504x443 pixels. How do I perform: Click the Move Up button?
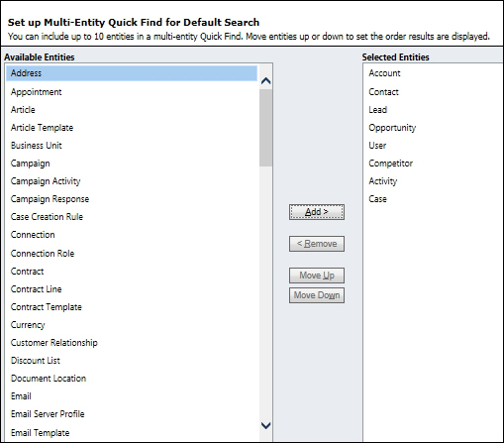317,276
